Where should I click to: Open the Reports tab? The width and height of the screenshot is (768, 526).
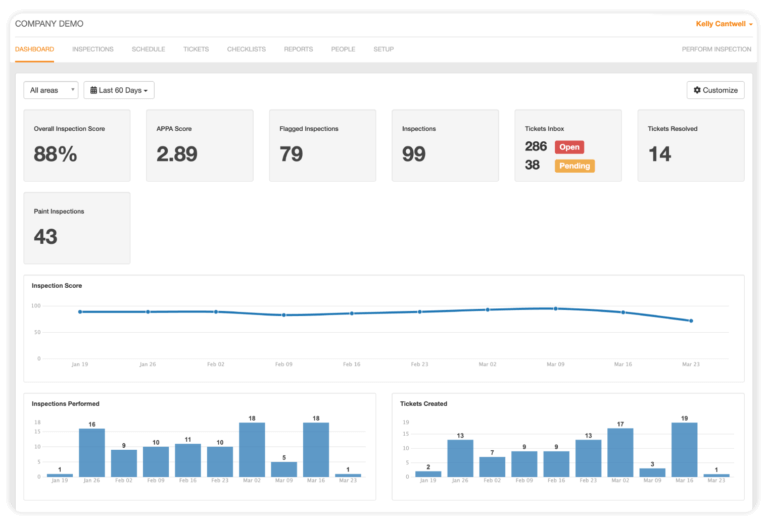coord(298,49)
